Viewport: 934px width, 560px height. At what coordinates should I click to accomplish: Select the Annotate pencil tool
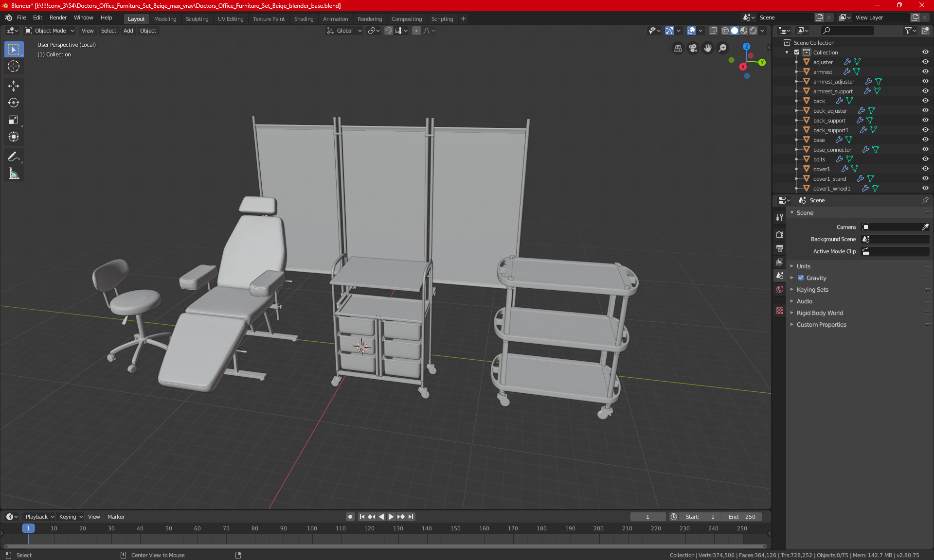[14, 157]
